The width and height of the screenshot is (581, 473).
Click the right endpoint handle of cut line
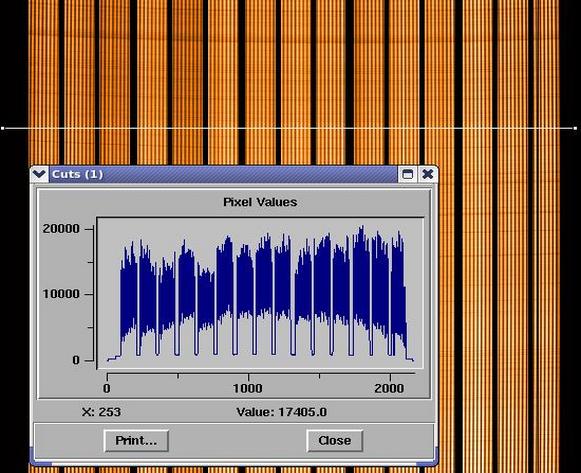(575, 128)
